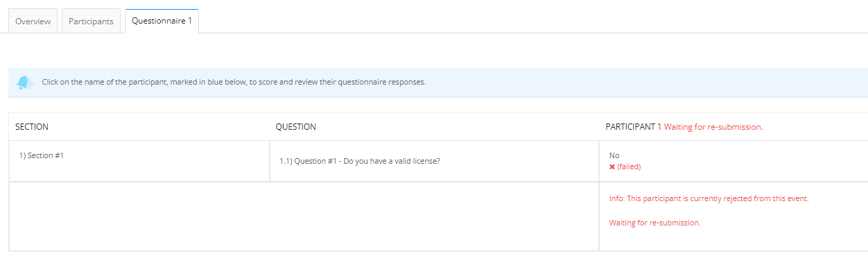Select the Questionnaire 1 tab
This screenshot has height=265, width=868.
pyautogui.click(x=162, y=21)
